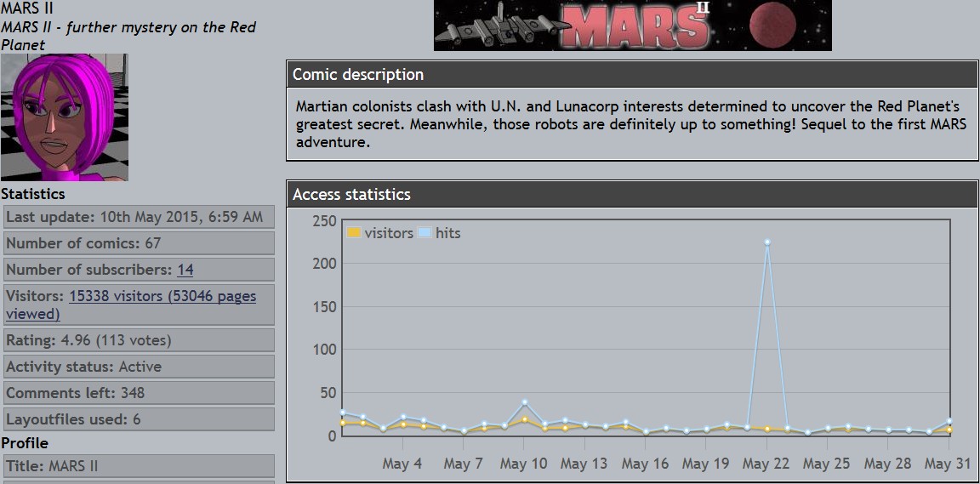Open the 14 subscribers link
The width and height of the screenshot is (980, 484).
click(x=185, y=270)
